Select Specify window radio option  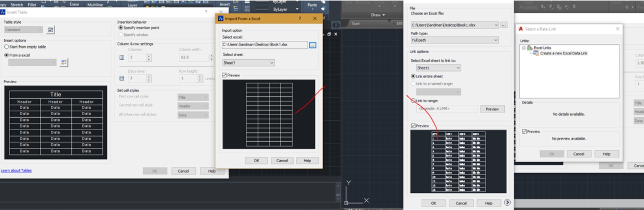tap(120, 34)
